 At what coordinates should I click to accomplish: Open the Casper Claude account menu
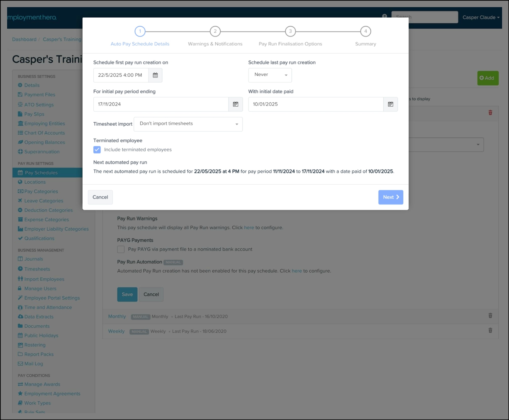pyautogui.click(x=480, y=17)
